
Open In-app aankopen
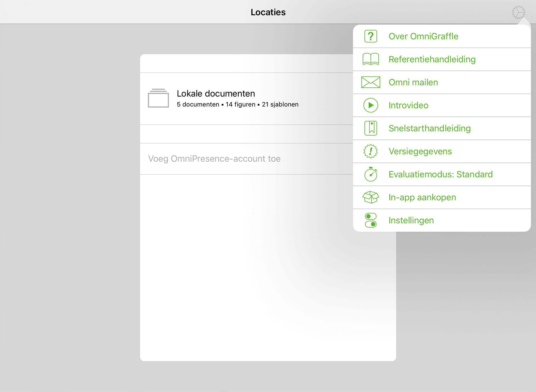(x=422, y=197)
